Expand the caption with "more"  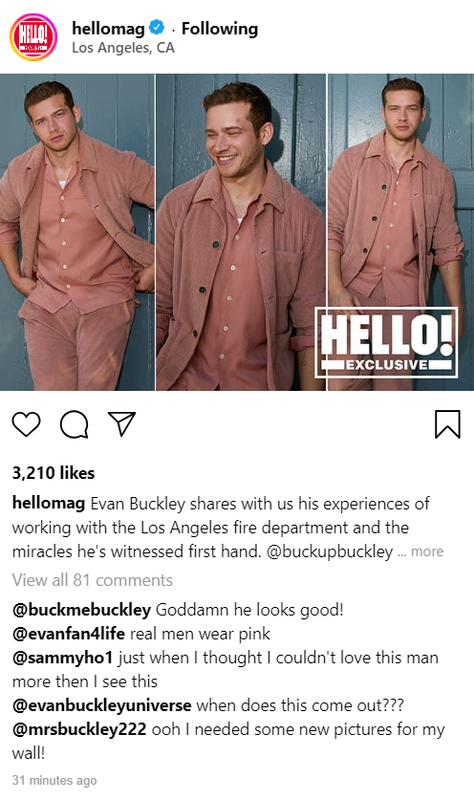tap(427, 552)
